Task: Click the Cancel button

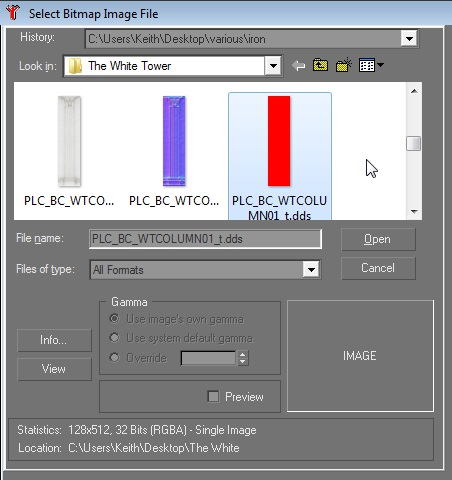Action: (x=378, y=268)
